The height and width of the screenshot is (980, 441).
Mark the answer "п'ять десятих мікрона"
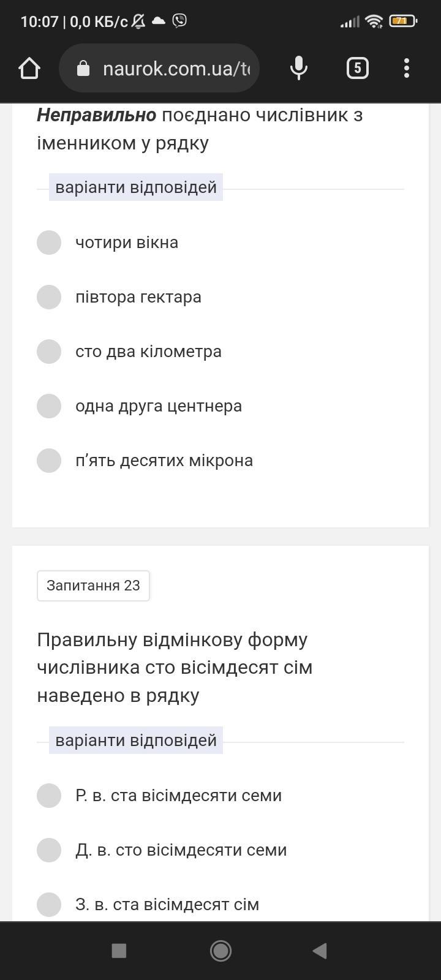click(x=49, y=461)
